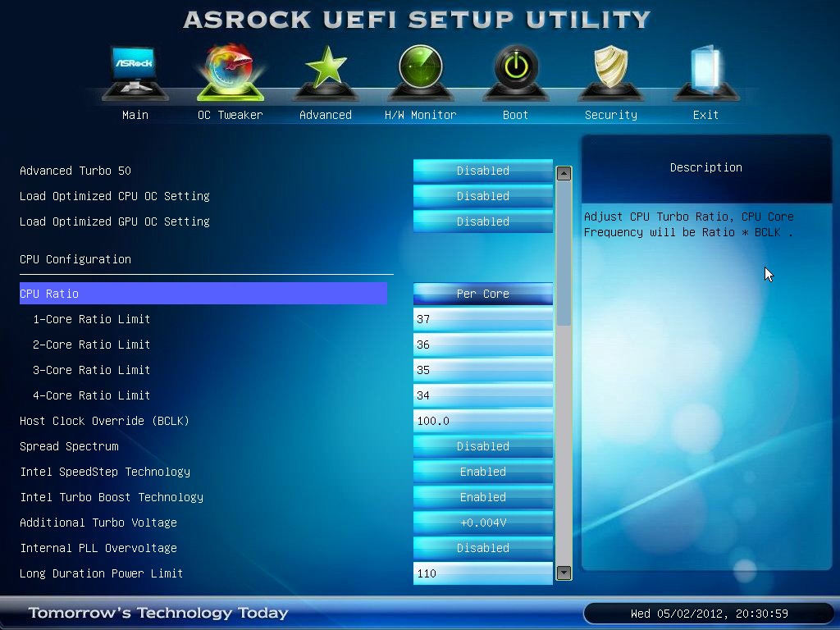Click the 2-Core Ratio Limit field 36
Image resolution: width=840 pixels, height=630 pixels.
coord(482,345)
